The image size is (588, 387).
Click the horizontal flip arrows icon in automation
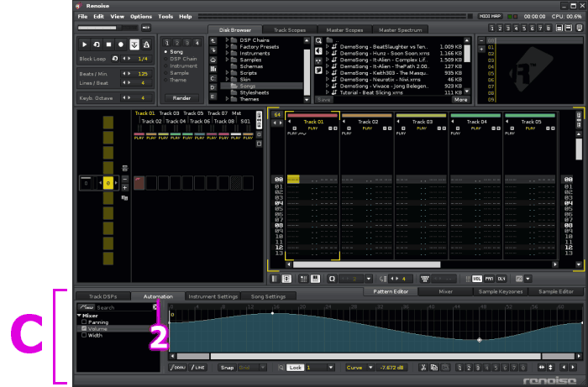542,368
